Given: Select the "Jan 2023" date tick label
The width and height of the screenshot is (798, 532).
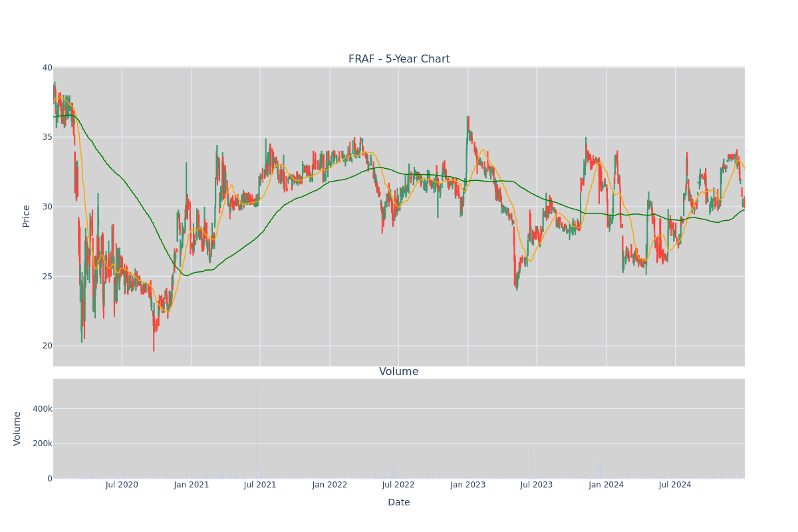Looking at the screenshot, I should click(x=468, y=485).
